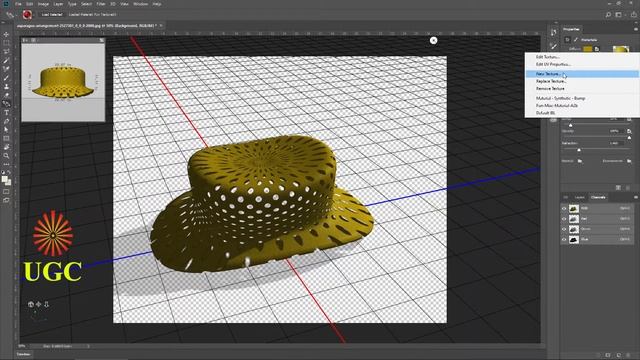Viewport: 640px width, 360px height.
Task: Toggle visibility of RGB channel
Action: coord(564,208)
